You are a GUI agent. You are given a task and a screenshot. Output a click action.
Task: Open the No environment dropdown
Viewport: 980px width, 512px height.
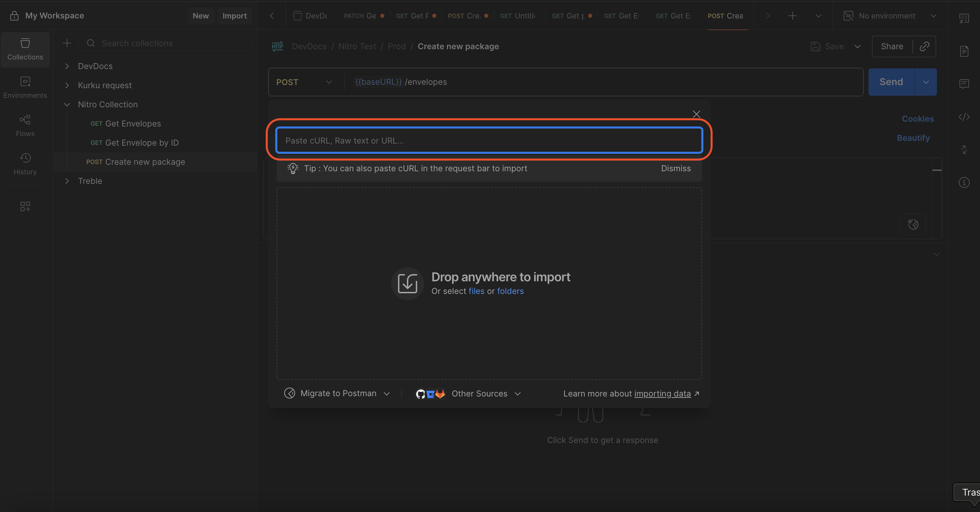click(x=889, y=16)
